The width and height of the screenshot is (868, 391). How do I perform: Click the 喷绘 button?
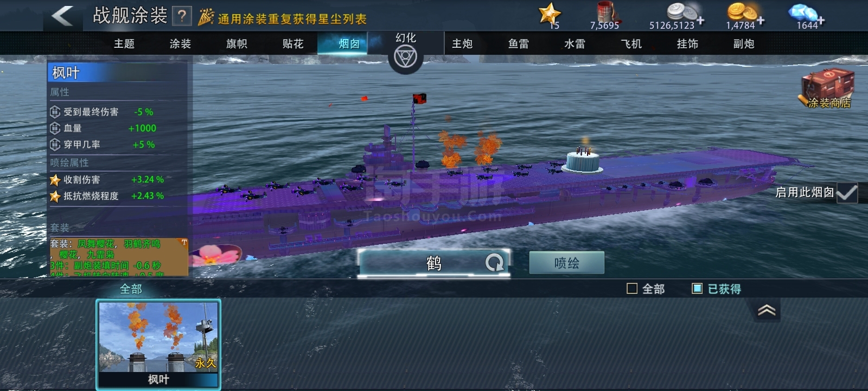[566, 263]
